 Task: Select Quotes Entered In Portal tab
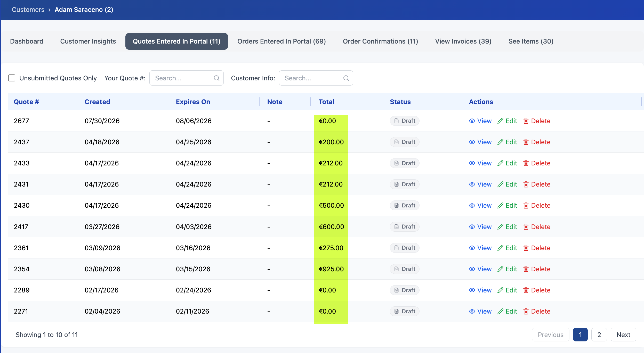pyautogui.click(x=176, y=41)
